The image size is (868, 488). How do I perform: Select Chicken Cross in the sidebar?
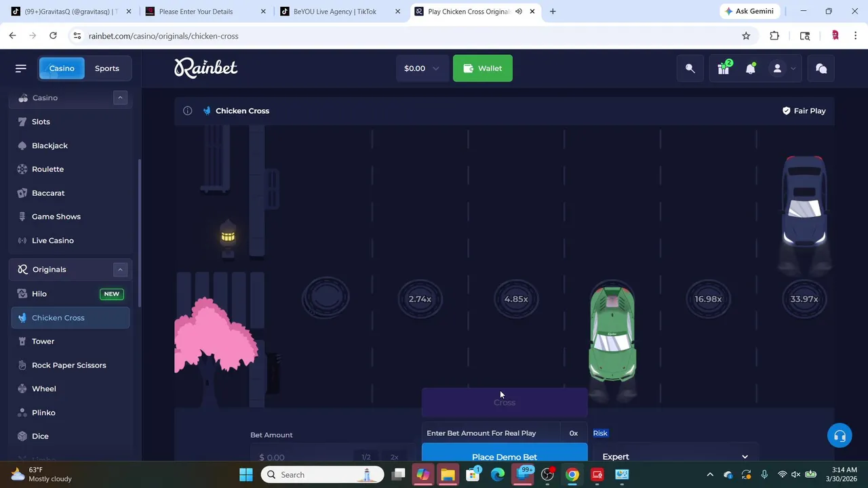[71, 317]
